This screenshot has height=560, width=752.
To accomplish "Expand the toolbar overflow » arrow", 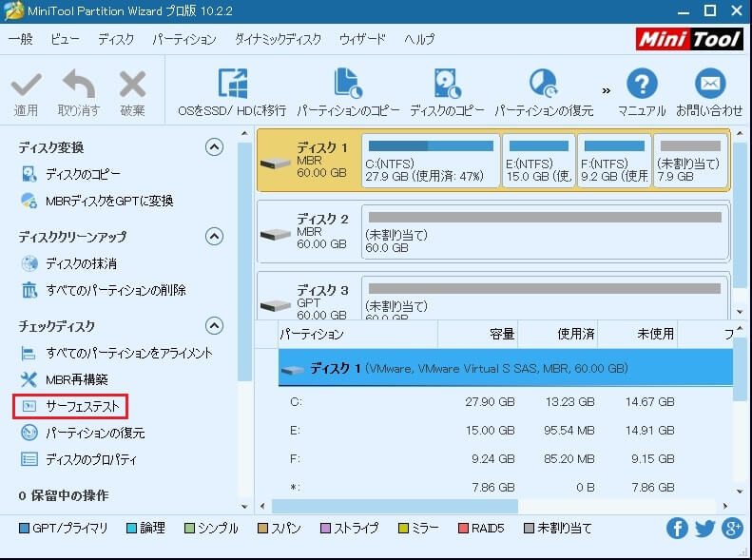I will point(607,90).
